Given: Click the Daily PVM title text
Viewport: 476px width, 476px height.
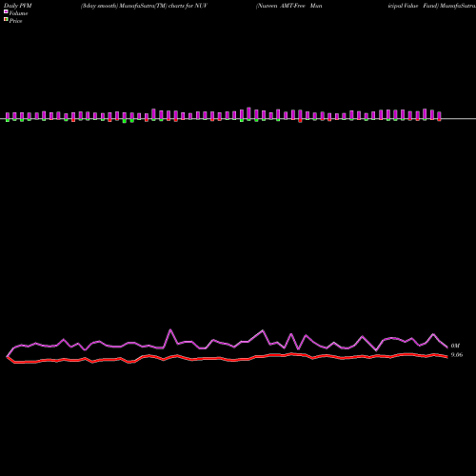Looking at the screenshot, I should click(18, 6).
